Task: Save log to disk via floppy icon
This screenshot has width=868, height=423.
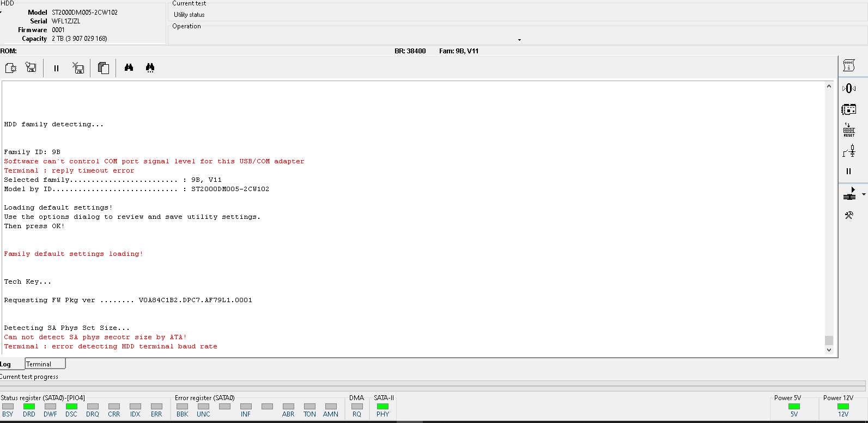Action: coord(31,68)
